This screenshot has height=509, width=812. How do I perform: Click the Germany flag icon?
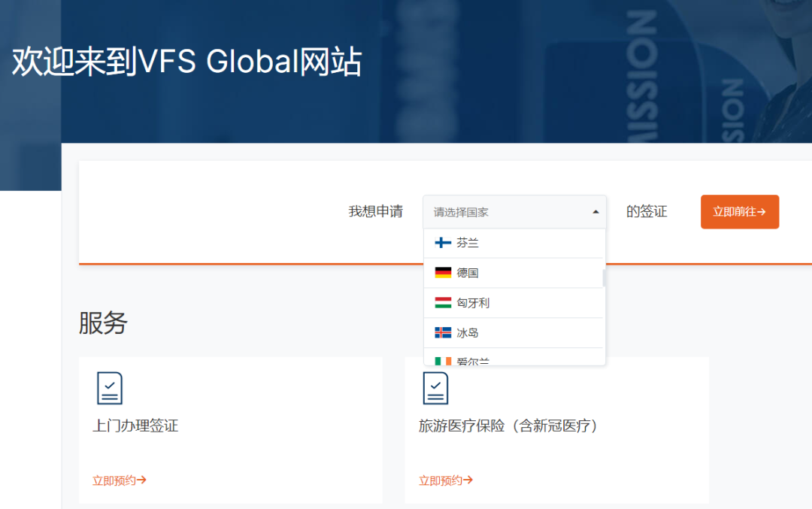[443, 272]
